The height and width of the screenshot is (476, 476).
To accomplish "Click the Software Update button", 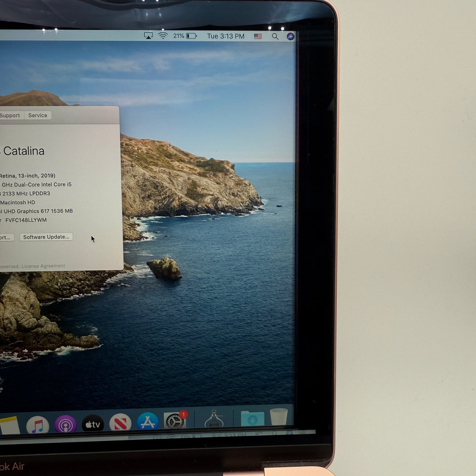I will click(x=46, y=237).
